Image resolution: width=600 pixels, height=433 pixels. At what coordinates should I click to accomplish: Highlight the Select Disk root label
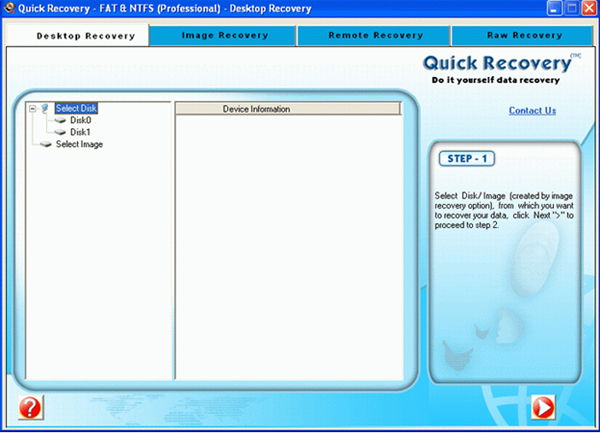77,108
